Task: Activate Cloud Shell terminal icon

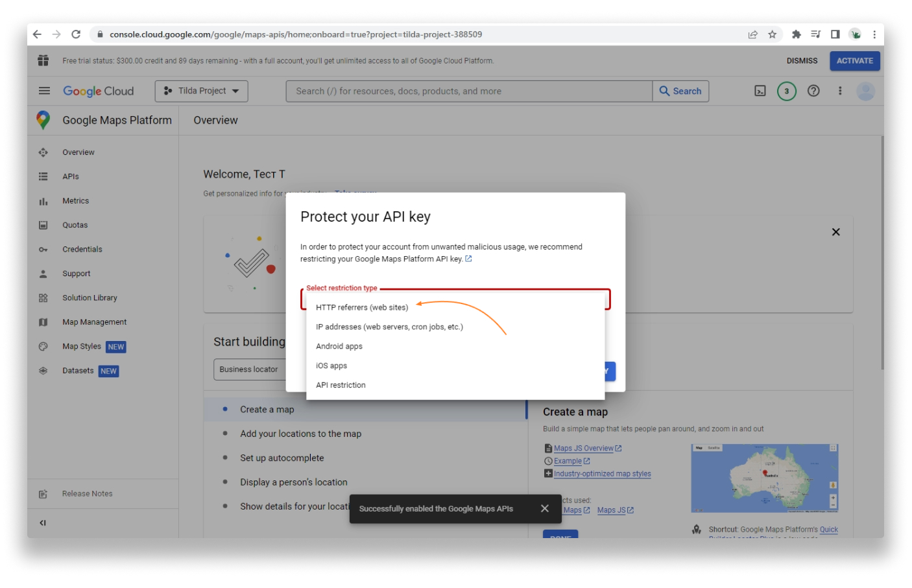Action: click(760, 91)
